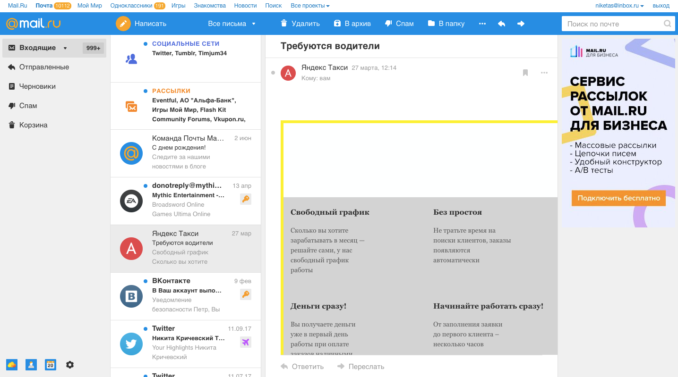This screenshot has height=377, width=678.
Task: Click the forward arrow icon in toolbar
Action: click(521, 24)
